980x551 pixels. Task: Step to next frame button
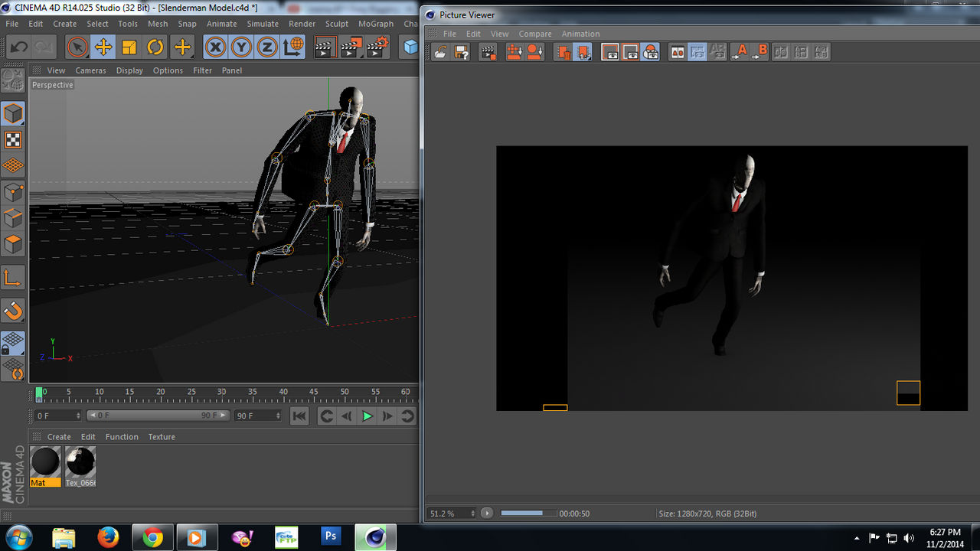click(x=387, y=416)
